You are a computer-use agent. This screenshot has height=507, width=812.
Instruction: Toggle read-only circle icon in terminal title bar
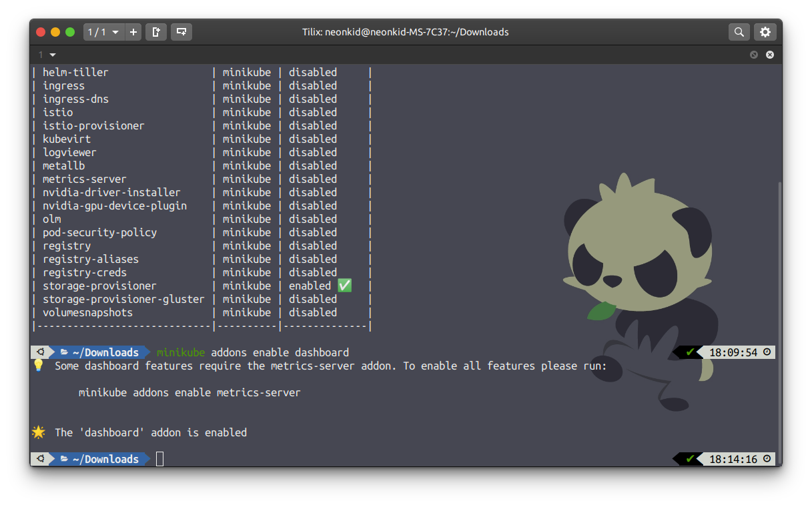tap(754, 55)
